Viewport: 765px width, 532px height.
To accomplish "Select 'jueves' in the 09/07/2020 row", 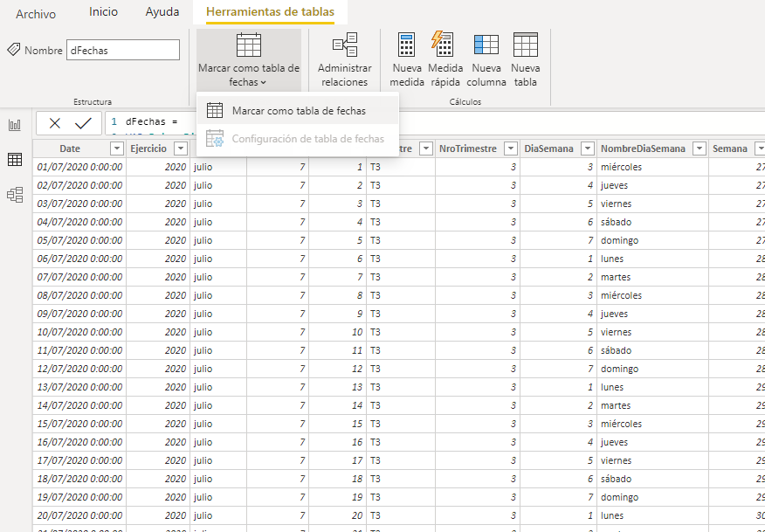I will point(614,314).
